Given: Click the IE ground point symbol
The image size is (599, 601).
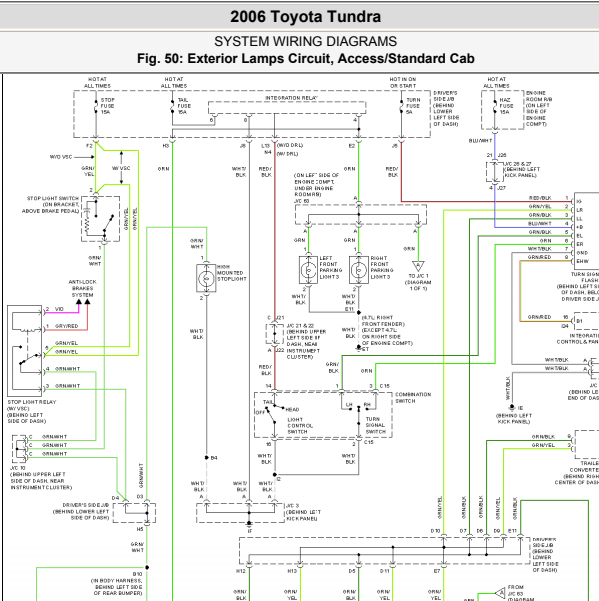Looking at the screenshot, I should (512, 407).
